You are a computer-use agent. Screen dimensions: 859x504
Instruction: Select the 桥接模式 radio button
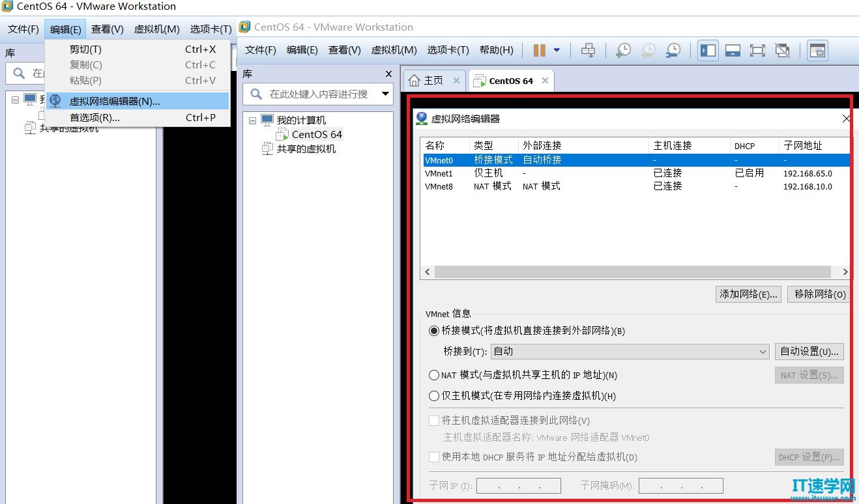(434, 331)
